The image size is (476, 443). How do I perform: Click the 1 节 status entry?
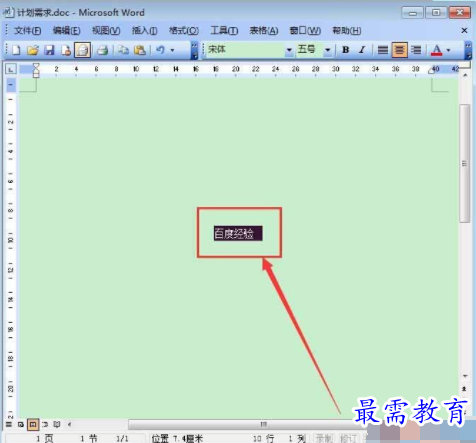click(x=89, y=438)
